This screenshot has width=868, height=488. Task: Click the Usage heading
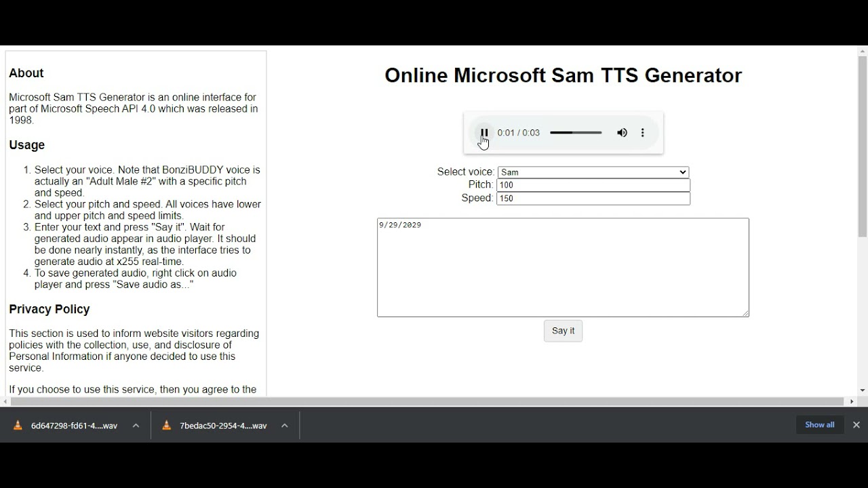tap(27, 145)
